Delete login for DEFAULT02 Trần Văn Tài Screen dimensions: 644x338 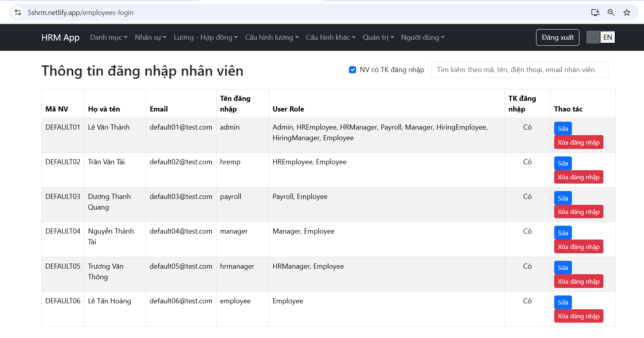[x=579, y=177]
